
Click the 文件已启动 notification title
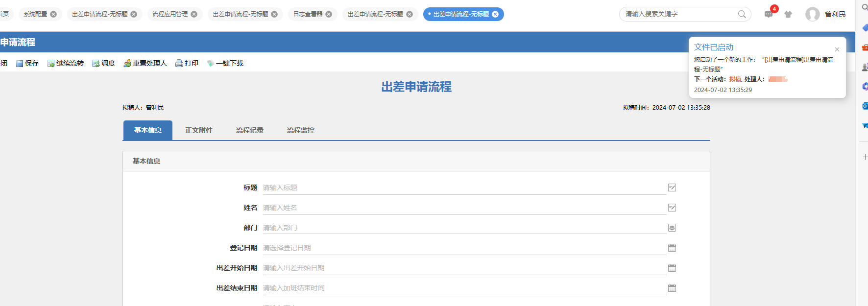tap(714, 47)
